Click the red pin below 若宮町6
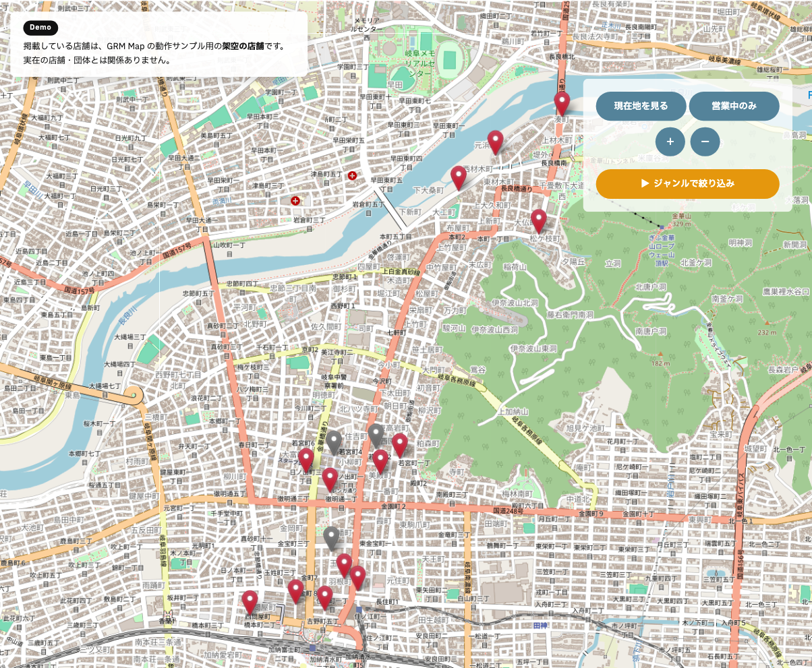The width and height of the screenshot is (812, 668). pos(306,460)
